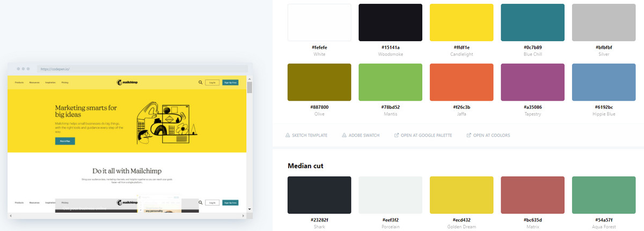Open Resources in the top yellow header
The width and height of the screenshot is (644, 231).
pos(34,83)
